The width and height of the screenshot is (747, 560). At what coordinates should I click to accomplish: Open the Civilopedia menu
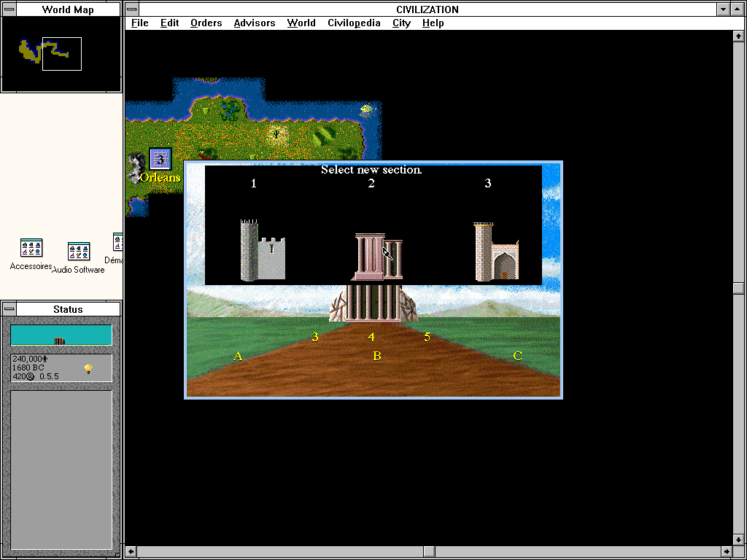coord(354,23)
